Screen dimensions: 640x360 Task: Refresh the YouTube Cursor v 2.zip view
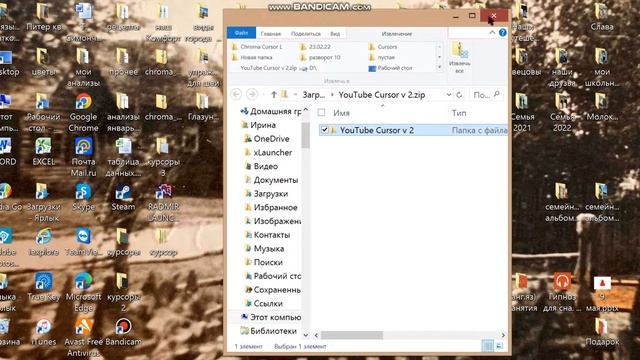(x=459, y=94)
